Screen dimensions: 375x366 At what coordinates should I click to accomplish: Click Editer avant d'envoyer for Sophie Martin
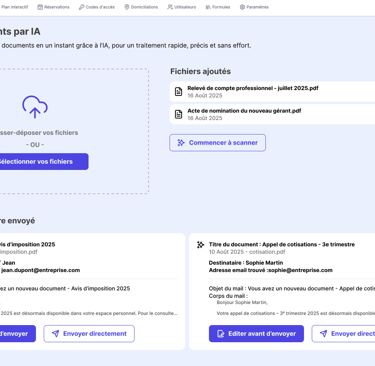pyautogui.click(x=256, y=334)
